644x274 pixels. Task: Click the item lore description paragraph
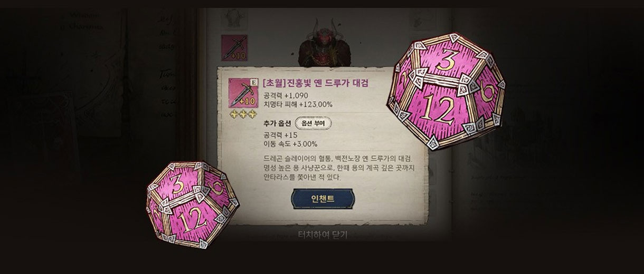pyautogui.click(x=338, y=168)
